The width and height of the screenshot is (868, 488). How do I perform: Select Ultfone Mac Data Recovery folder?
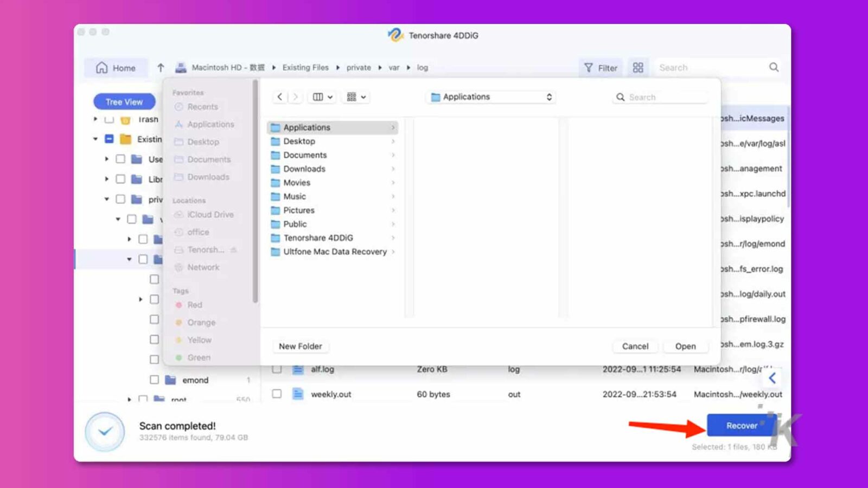coord(332,252)
